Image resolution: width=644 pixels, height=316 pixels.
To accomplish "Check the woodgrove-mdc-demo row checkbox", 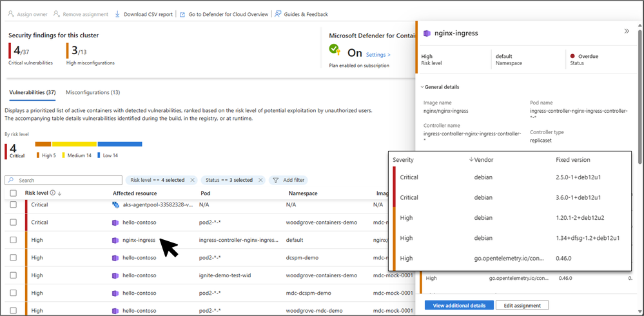I will click(13, 311).
